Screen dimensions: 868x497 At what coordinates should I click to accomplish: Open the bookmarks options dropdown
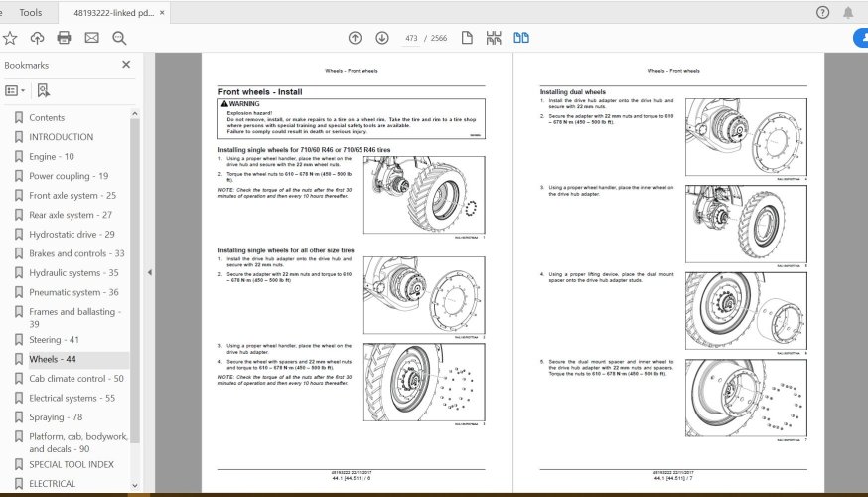(15, 90)
